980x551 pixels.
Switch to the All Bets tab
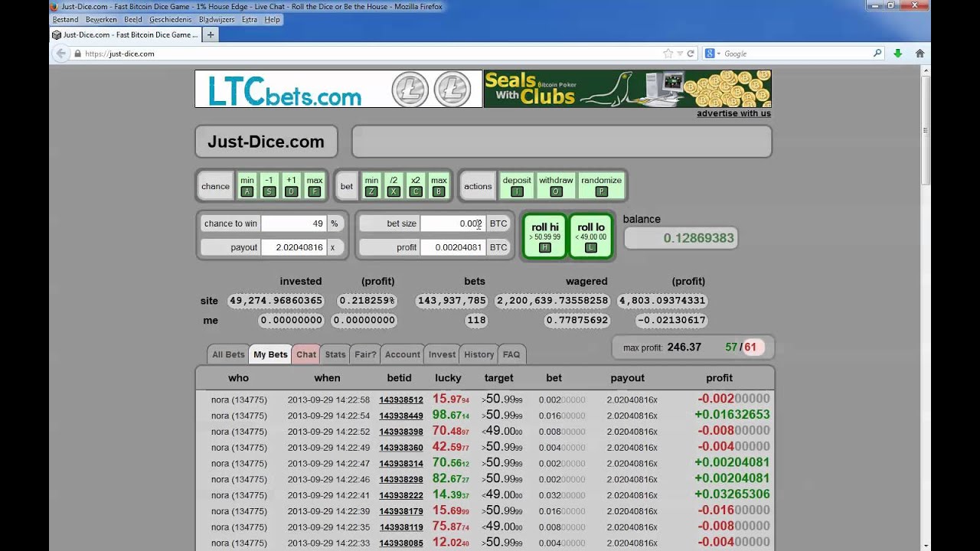pyautogui.click(x=228, y=354)
